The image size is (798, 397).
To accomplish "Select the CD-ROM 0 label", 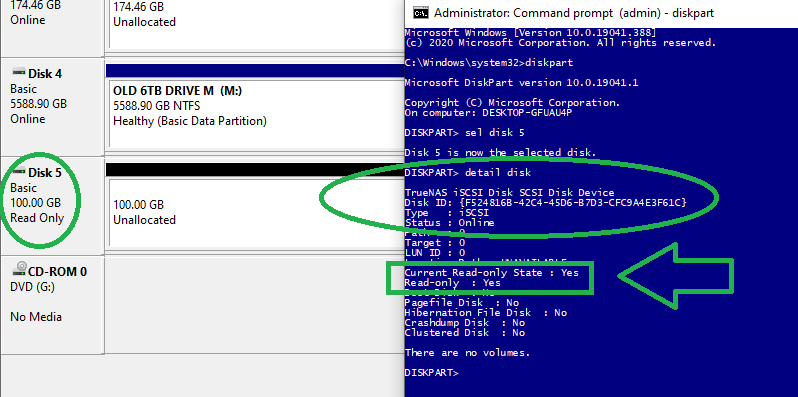I will 57,272.
